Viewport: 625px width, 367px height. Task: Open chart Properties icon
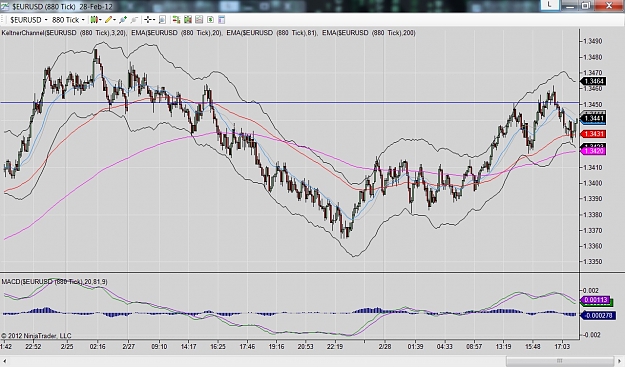tap(222, 20)
